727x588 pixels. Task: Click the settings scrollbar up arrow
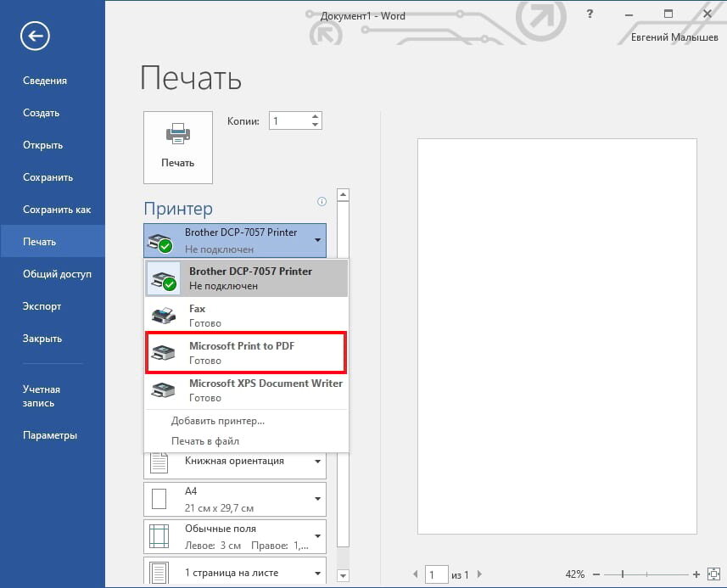pyautogui.click(x=343, y=194)
